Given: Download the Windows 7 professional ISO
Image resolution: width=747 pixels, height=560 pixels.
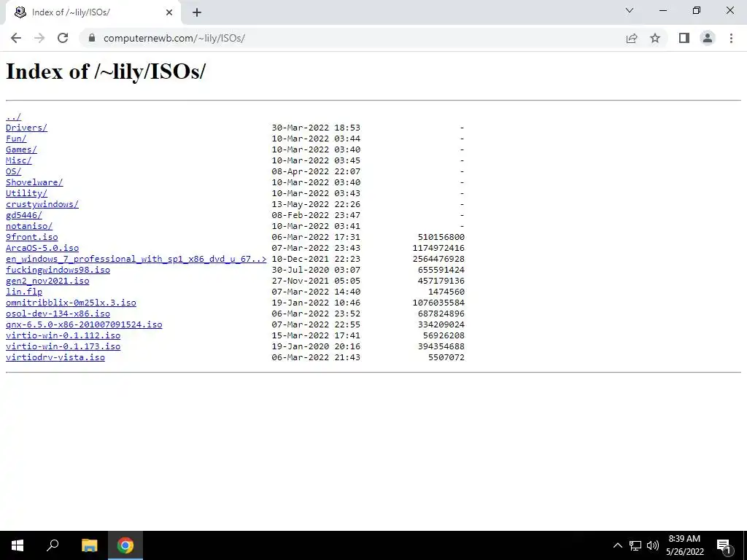Looking at the screenshot, I should 136,259.
